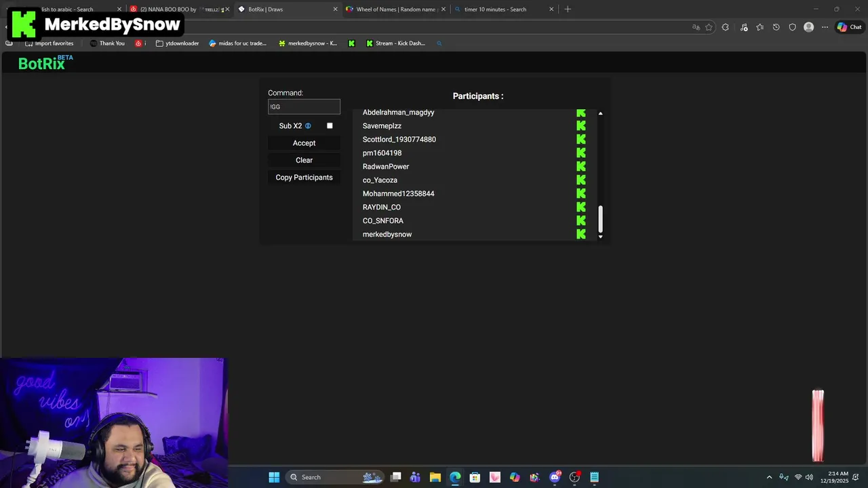Screen dimensions: 868x488
Task: Open the browser profile avatar
Action: point(808,27)
